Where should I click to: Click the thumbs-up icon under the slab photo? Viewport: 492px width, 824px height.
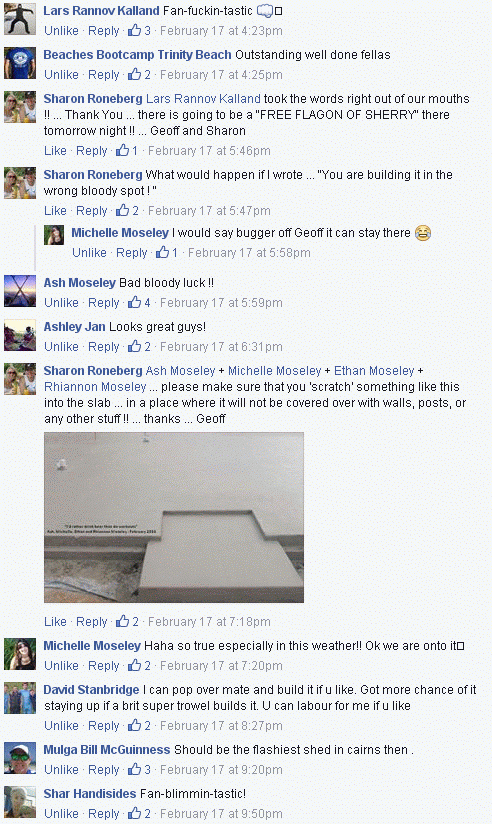tap(122, 622)
